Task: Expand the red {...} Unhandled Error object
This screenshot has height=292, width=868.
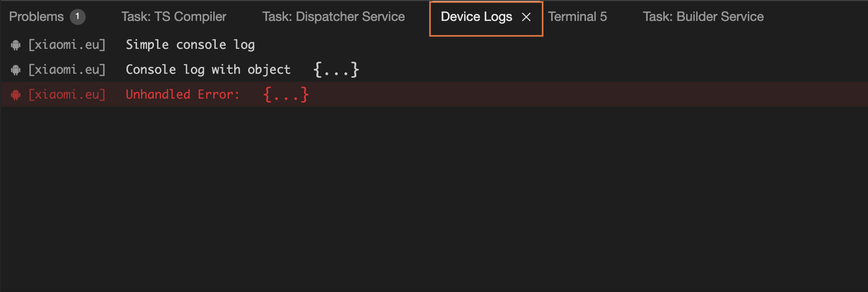Action: (x=286, y=94)
